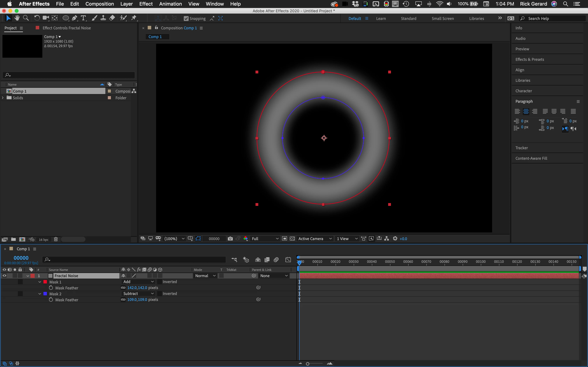Select the Ellipse shape tool

[66, 18]
